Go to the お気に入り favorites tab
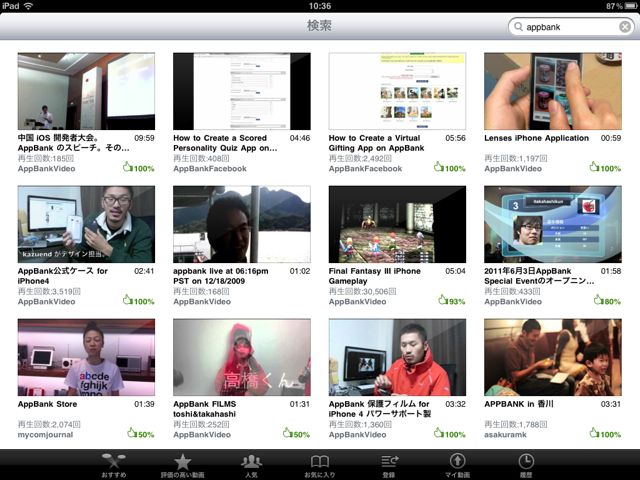 point(320,465)
